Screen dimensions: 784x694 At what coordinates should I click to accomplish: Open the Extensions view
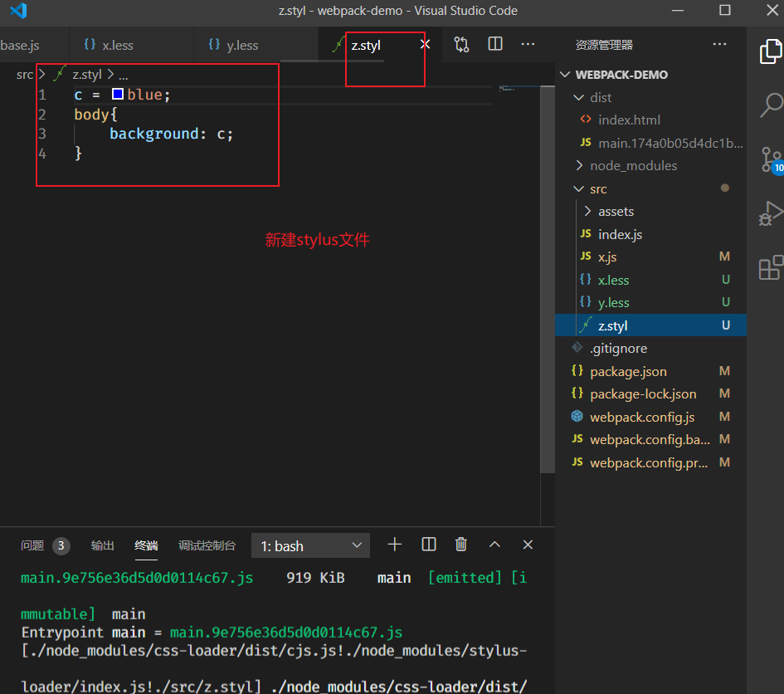pyautogui.click(x=771, y=267)
